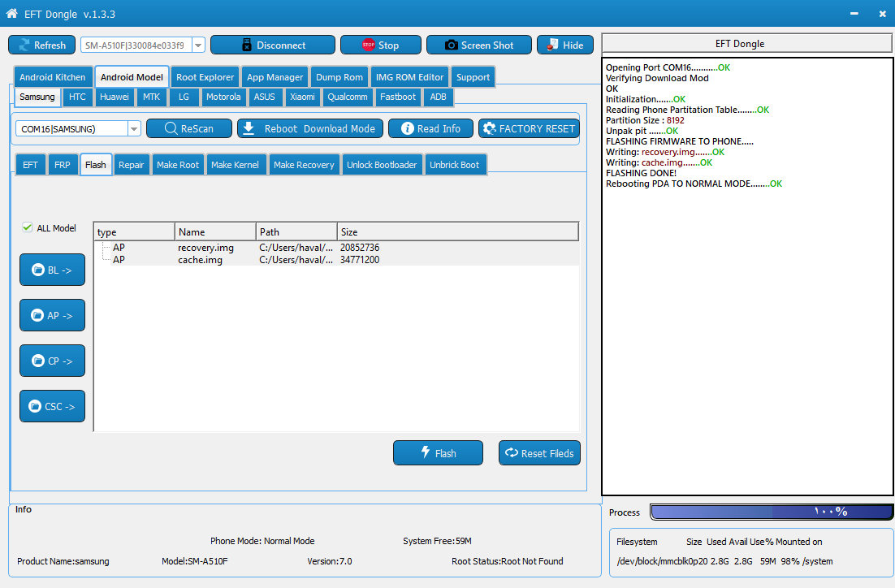895x588 pixels.
Task: Select the Qualcomm tab
Action: pyautogui.click(x=348, y=97)
